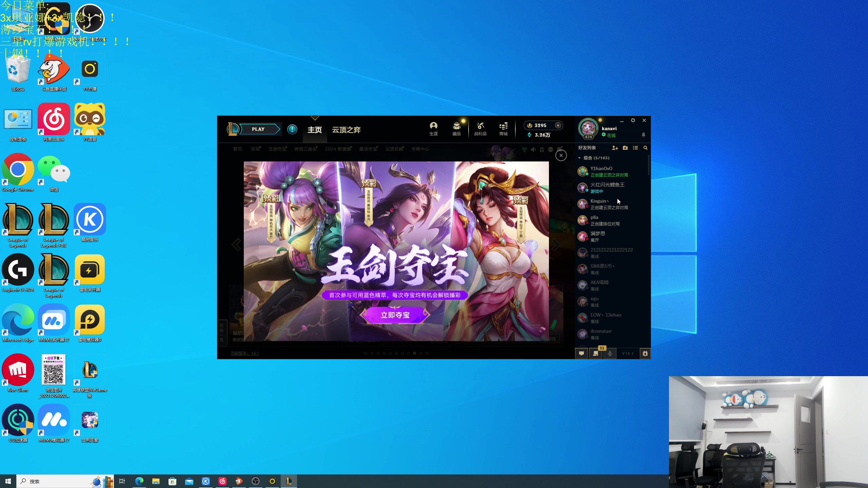Close the 玉剑夺宝 promo popup
This screenshot has height=488, width=868.
pos(561,156)
